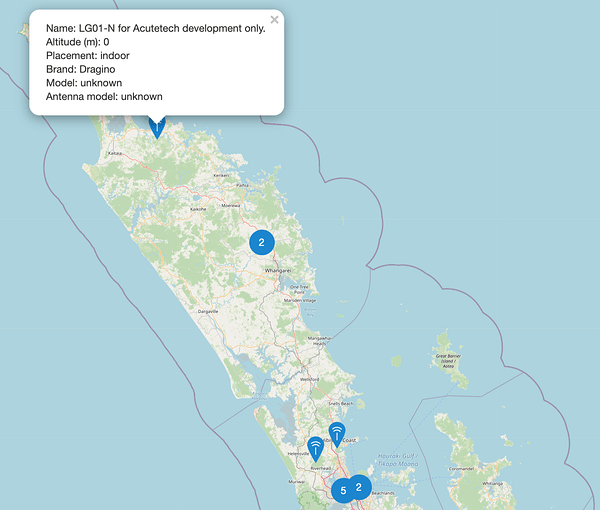
Task: Click the Kaitaia town label
Action: (115, 153)
